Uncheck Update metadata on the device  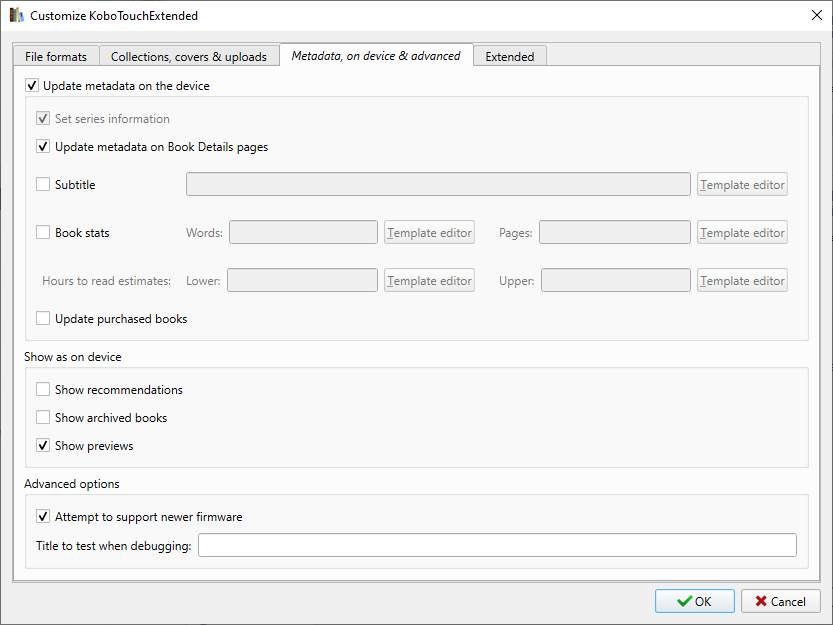tap(33, 86)
